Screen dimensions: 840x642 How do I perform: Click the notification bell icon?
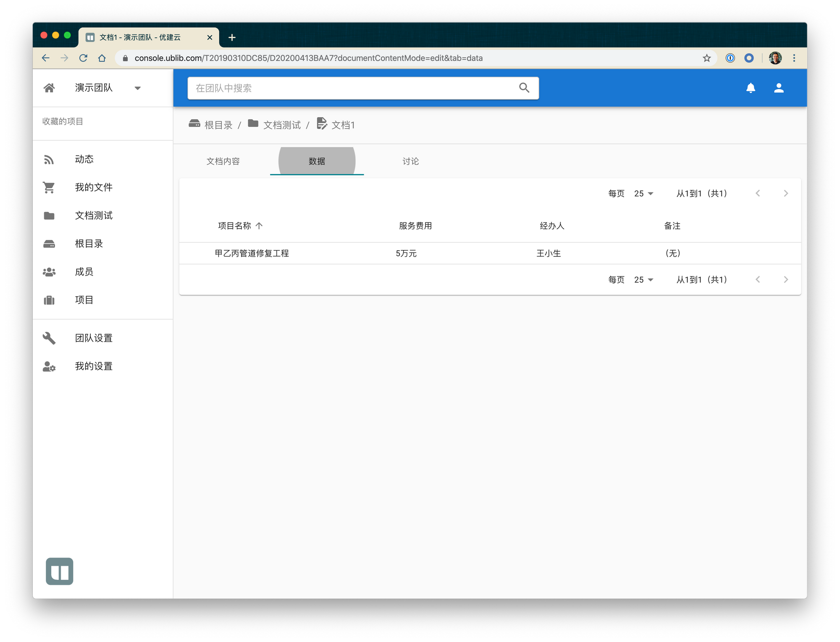tap(751, 88)
